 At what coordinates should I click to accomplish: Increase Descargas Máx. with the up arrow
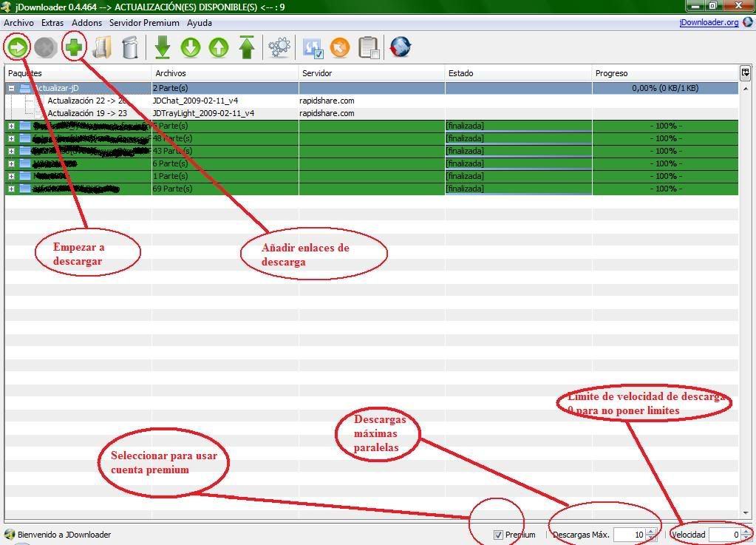(x=652, y=532)
